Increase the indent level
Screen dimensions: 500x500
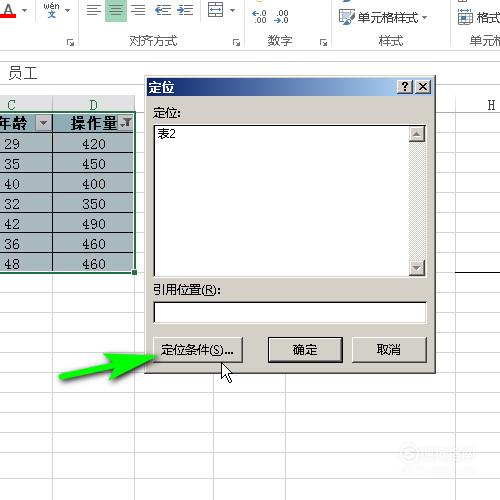pyautogui.click(x=185, y=10)
